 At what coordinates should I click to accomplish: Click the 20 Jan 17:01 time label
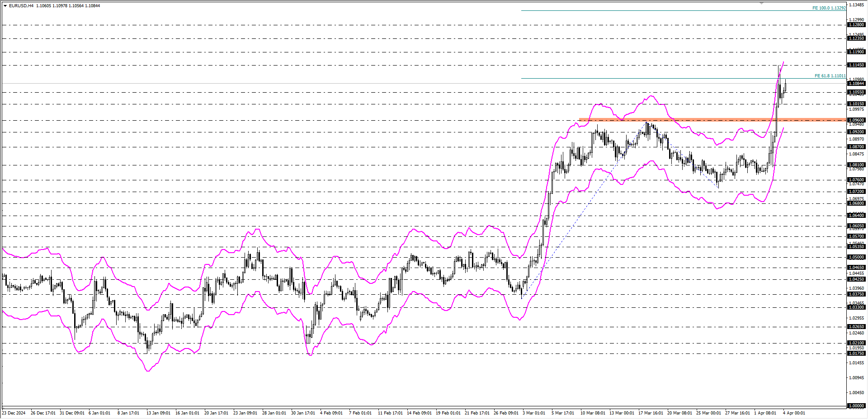coord(217,413)
